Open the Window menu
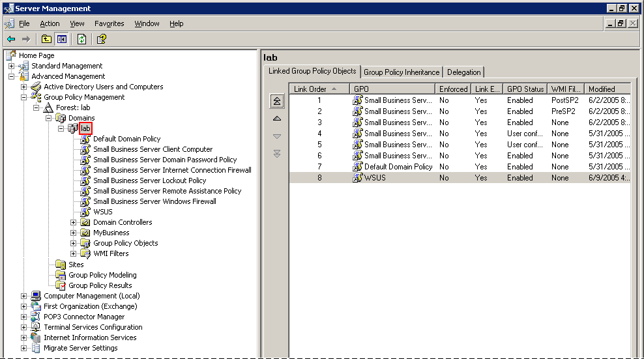The height and width of the screenshot is (359, 644). click(147, 24)
